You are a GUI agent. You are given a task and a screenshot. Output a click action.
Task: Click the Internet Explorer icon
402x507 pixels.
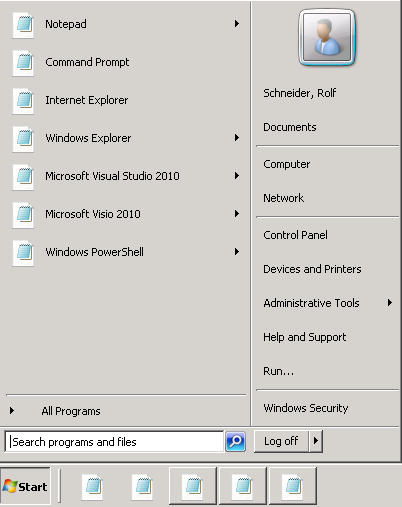tap(23, 101)
